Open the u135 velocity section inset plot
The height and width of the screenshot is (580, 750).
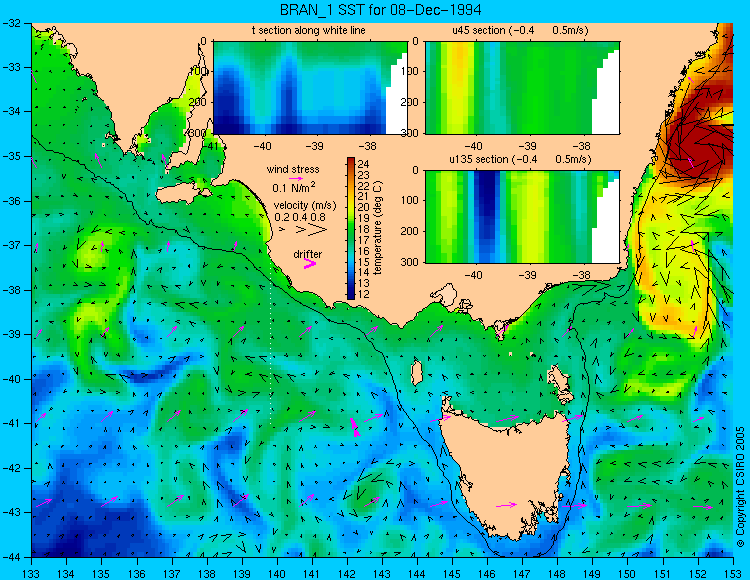pyautogui.click(x=522, y=217)
